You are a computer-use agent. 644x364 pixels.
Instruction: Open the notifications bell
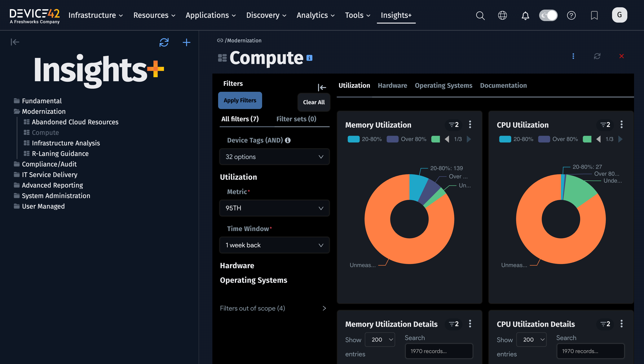point(525,15)
